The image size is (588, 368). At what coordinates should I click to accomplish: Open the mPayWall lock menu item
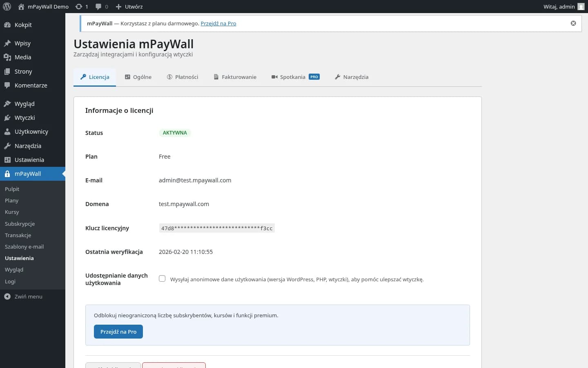tap(27, 174)
